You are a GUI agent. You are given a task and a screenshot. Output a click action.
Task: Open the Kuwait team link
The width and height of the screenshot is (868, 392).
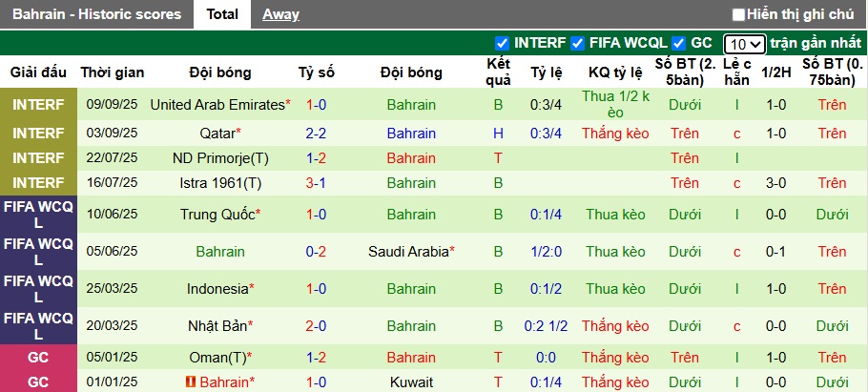tap(411, 382)
